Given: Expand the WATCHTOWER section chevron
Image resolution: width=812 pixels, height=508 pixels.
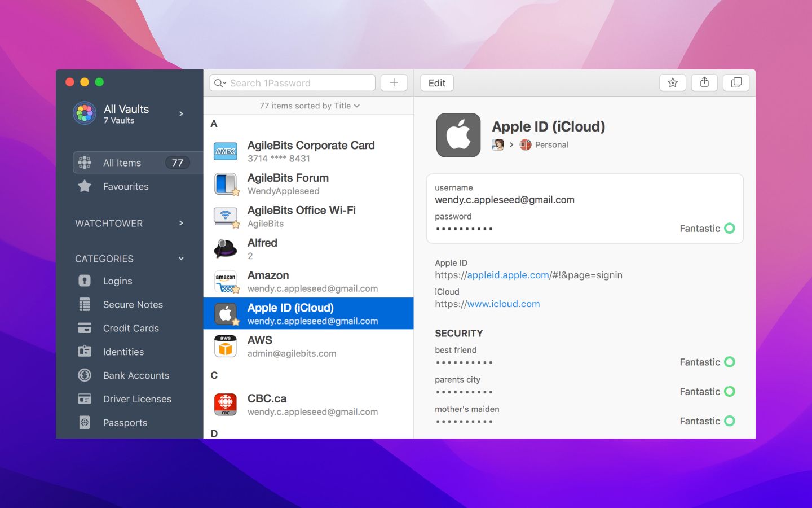Looking at the screenshot, I should [x=181, y=223].
